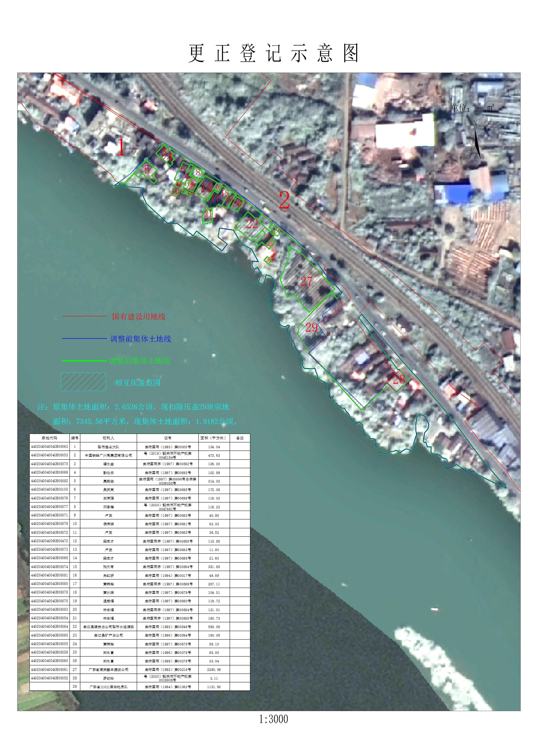535x756 pixels.
Task: Click owner cell '温桂福'
Action: [x=109, y=601]
